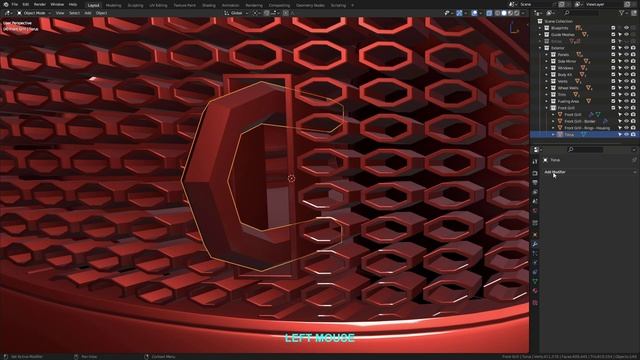
Task: Open the Object Data properties tab
Action: click(535, 281)
